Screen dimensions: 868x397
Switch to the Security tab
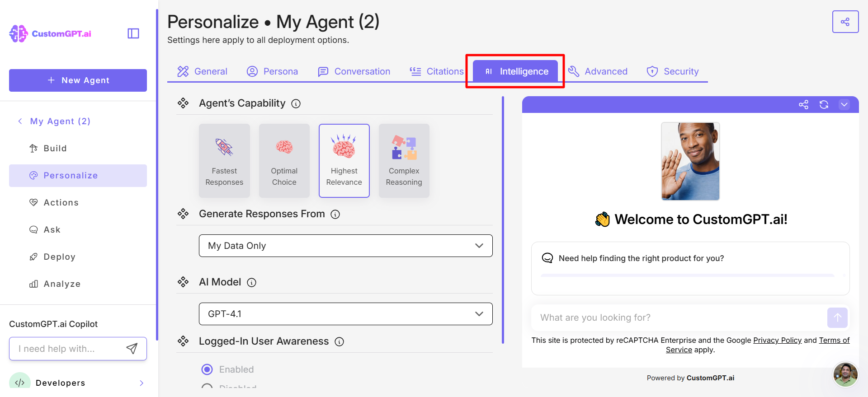coord(673,71)
